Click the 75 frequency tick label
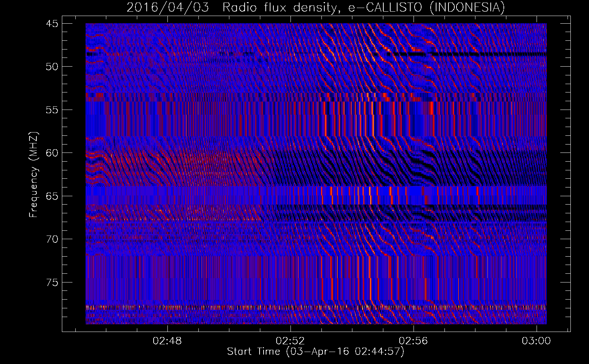Screen dimensions: 589x364 [52, 282]
